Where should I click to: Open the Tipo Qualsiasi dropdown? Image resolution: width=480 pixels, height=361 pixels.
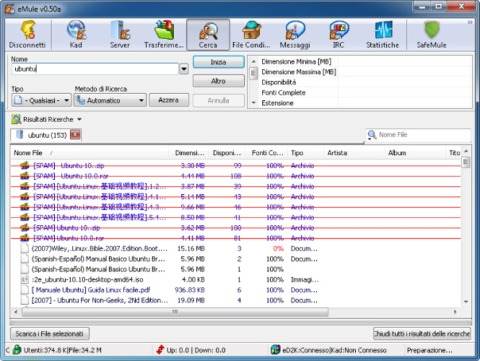point(67,100)
